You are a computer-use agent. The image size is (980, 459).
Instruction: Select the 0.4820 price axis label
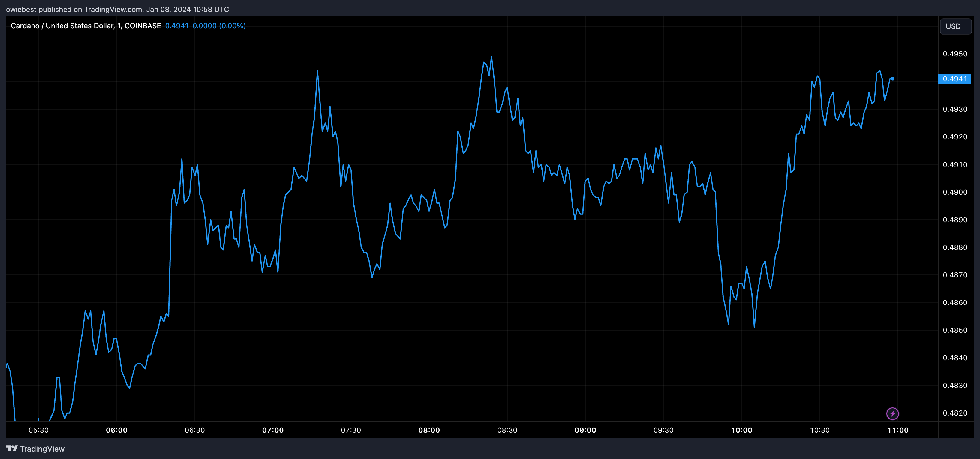click(x=955, y=413)
